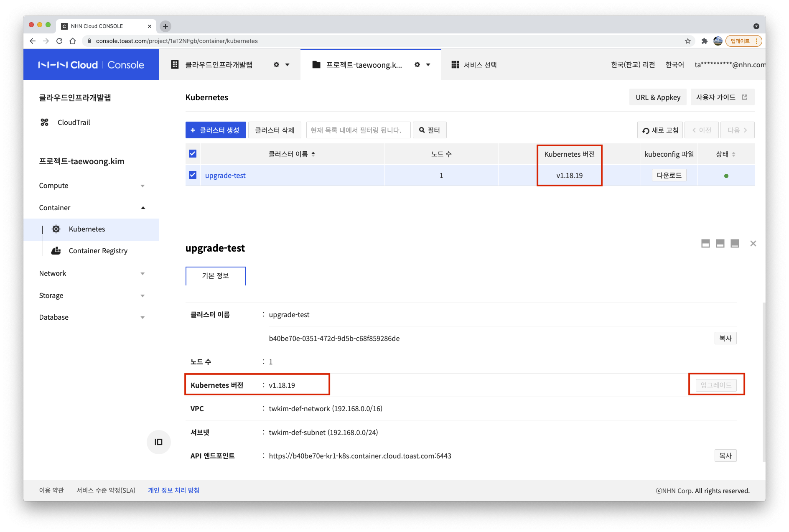Click the 서비스 선택 grid icon
The width and height of the screenshot is (789, 532).
pyautogui.click(x=455, y=65)
